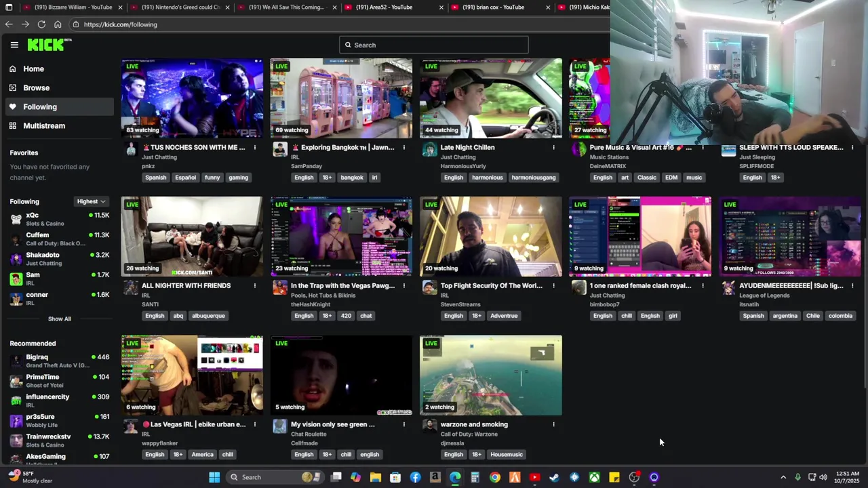Click League of Legends category link
The image size is (868, 488).
point(764,296)
